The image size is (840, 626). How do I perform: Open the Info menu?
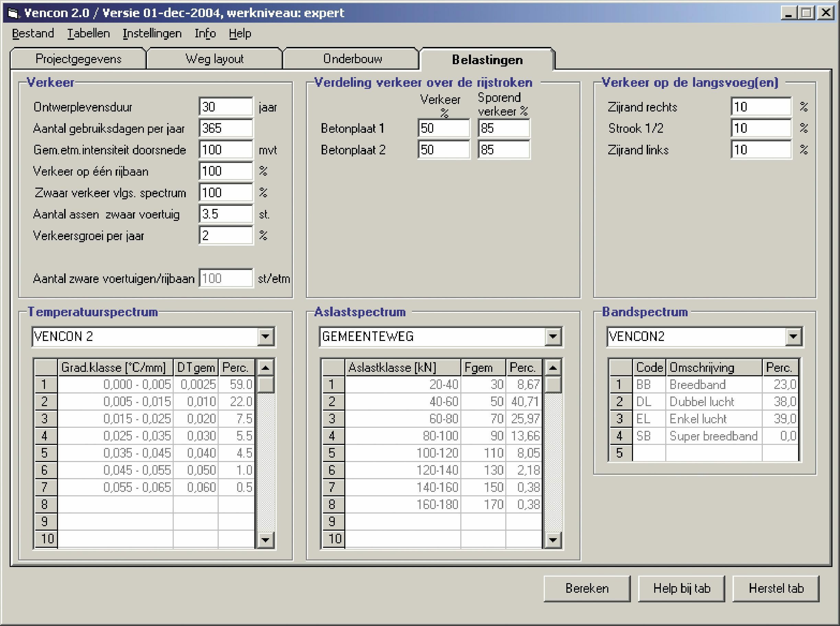click(205, 33)
